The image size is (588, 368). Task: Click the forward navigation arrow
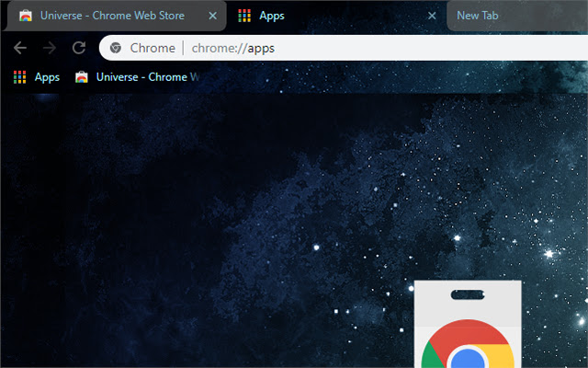pos(50,48)
